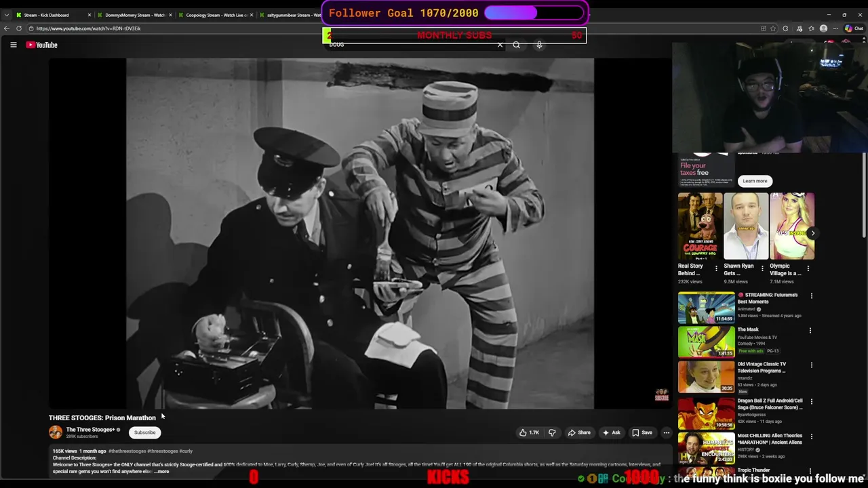Switch to Coopology Stream tab

pyautogui.click(x=216, y=15)
